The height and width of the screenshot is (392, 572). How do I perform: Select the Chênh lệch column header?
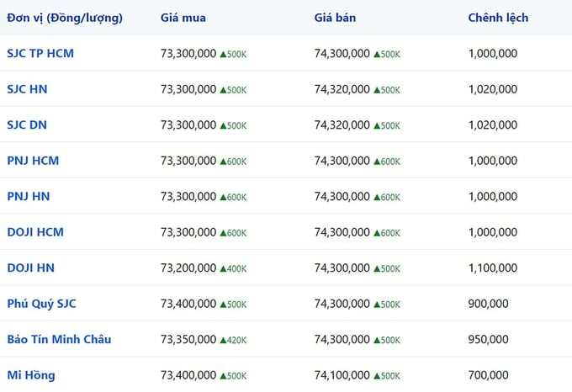click(498, 18)
